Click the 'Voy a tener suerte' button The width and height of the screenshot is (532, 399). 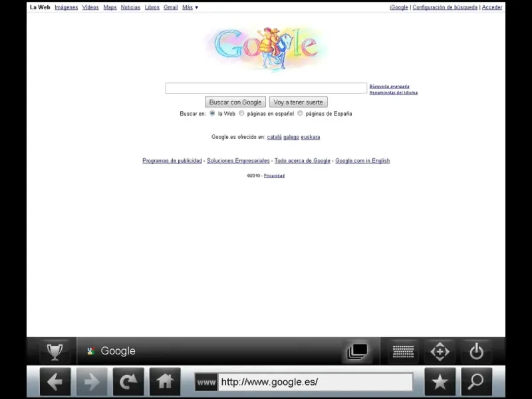click(298, 102)
